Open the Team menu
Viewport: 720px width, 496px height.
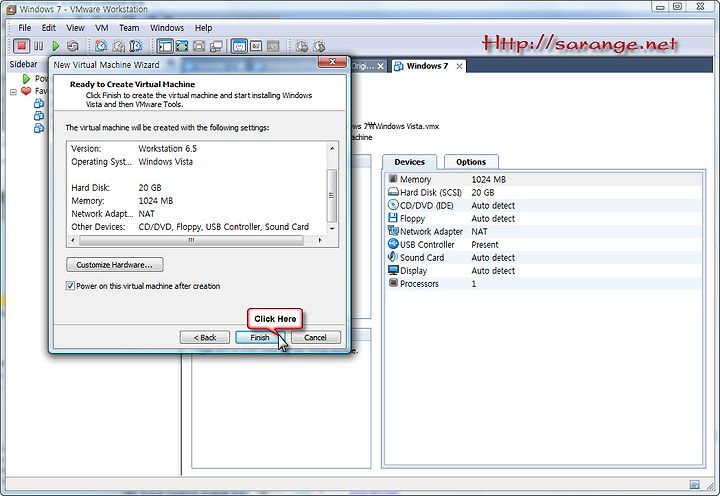pos(129,28)
